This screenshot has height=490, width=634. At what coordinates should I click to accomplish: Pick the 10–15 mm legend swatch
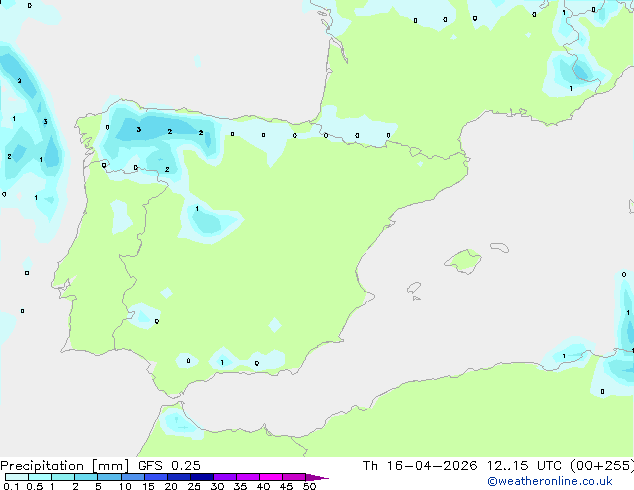tap(132, 477)
